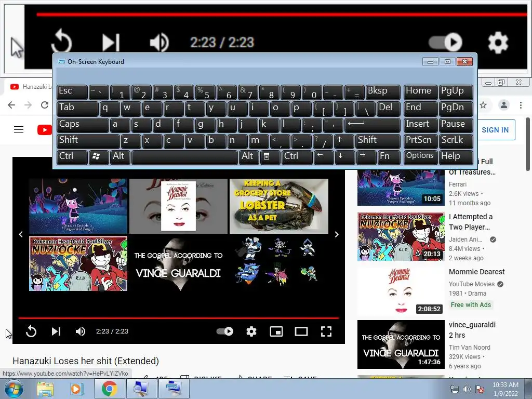Click the taskbar clock showing 10:33 AM
Image resolution: width=532 pixels, height=399 pixels.
(x=505, y=389)
